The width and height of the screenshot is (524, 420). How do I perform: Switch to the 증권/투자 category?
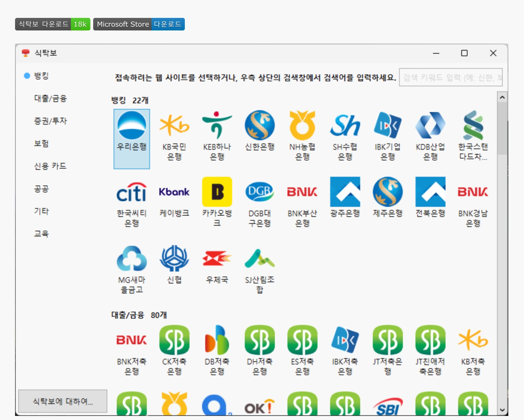(50, 121)
